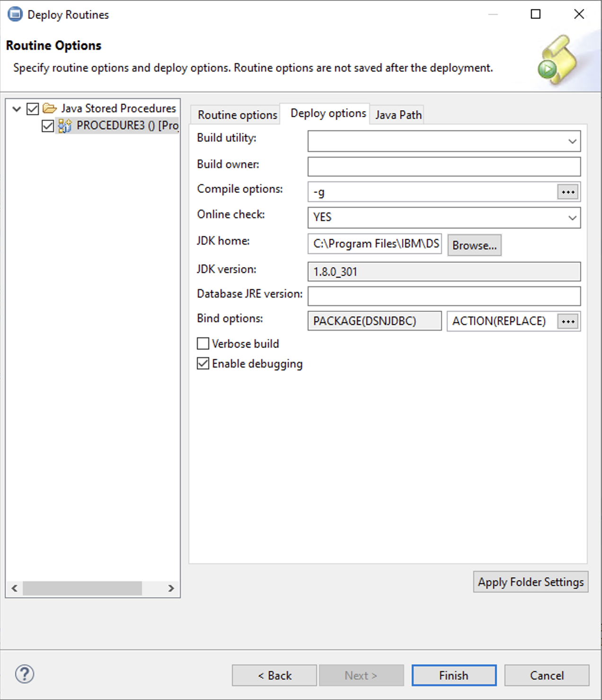Switch to the Routine options tab
Viewport: 602px width, 700px height.
click(x=237, y=115)
